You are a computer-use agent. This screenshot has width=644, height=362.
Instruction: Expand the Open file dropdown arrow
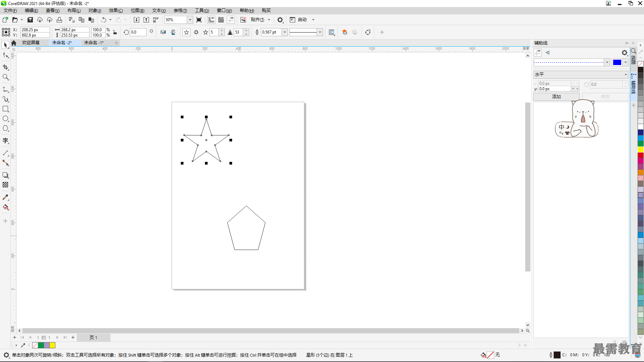click(x=22, y=20)
